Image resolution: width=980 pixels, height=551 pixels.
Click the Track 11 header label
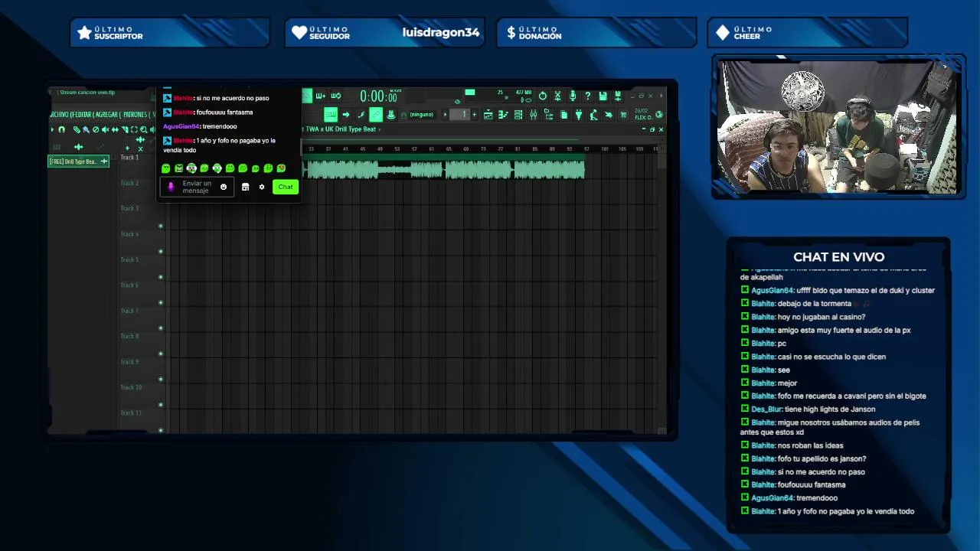point(131,412)
